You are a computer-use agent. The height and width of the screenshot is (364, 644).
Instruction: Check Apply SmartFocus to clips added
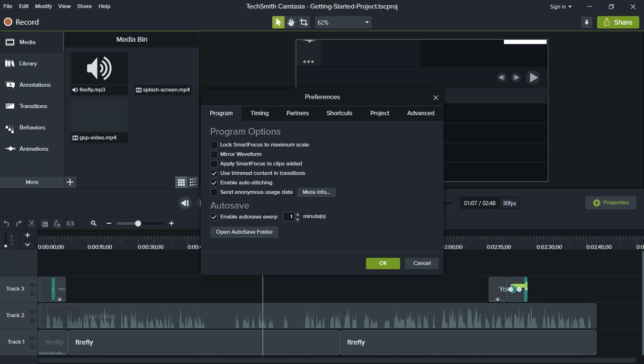coord(214,164)
